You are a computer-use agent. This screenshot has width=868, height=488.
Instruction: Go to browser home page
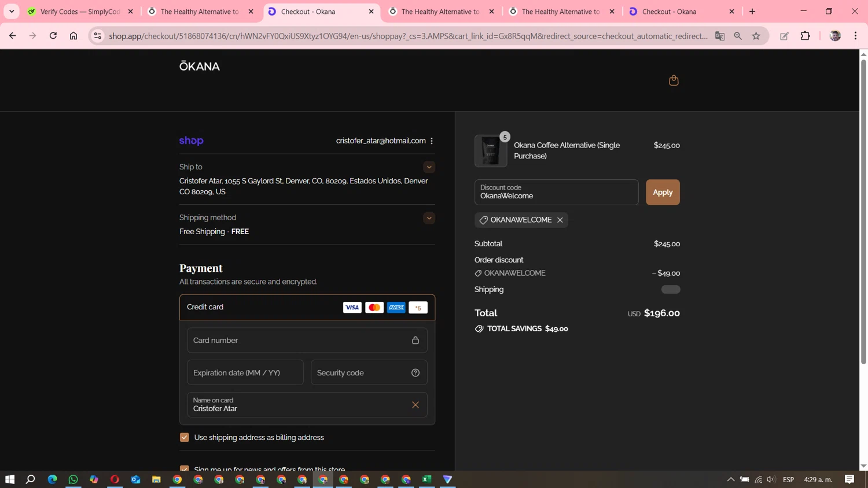[73, 36]
